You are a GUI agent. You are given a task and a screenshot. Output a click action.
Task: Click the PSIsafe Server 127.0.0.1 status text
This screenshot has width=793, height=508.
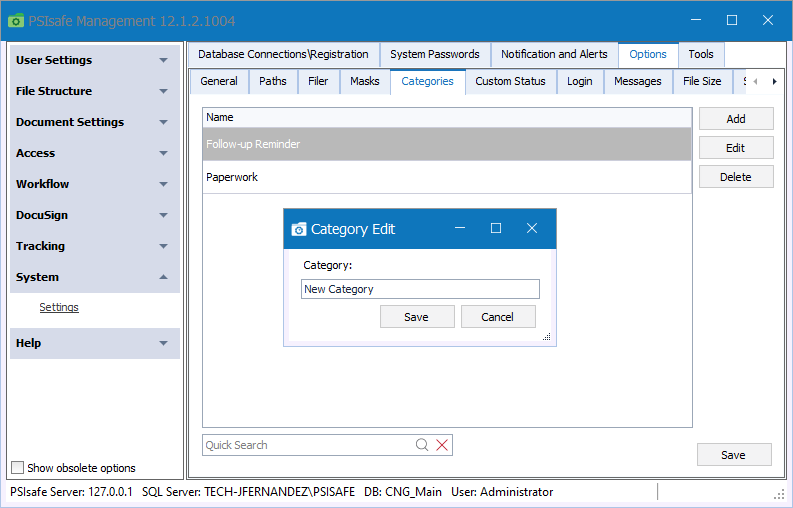71,492
